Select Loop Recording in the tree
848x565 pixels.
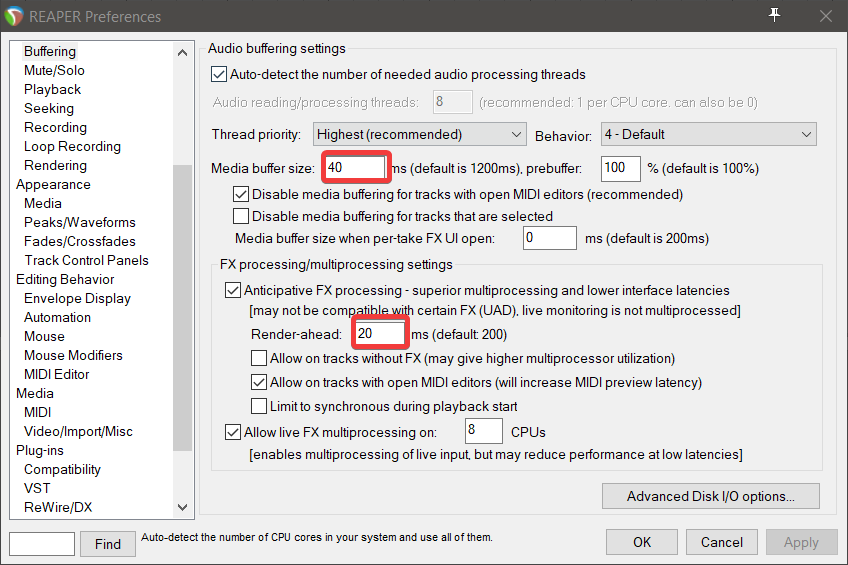72,146
